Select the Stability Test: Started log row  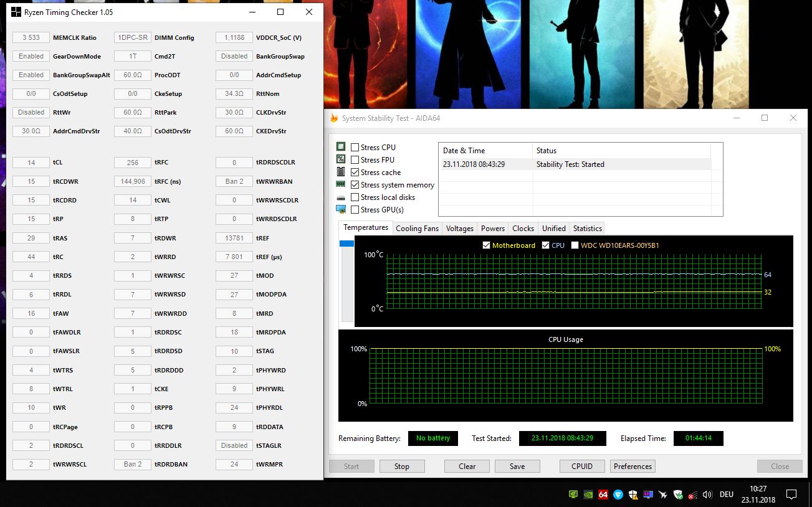575,164
